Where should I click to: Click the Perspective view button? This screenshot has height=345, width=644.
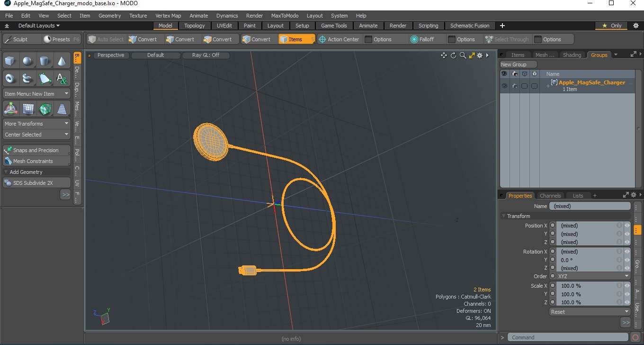tap(111, 55)
